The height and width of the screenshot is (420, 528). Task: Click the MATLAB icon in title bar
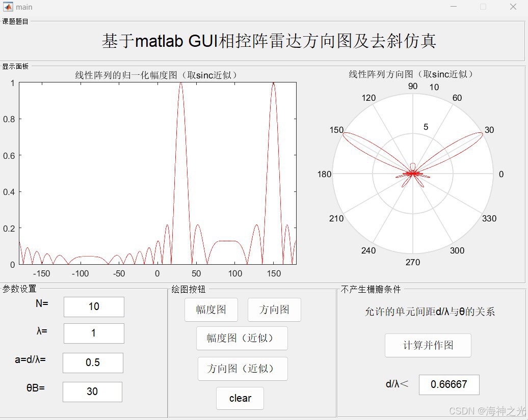click(8, 7)
